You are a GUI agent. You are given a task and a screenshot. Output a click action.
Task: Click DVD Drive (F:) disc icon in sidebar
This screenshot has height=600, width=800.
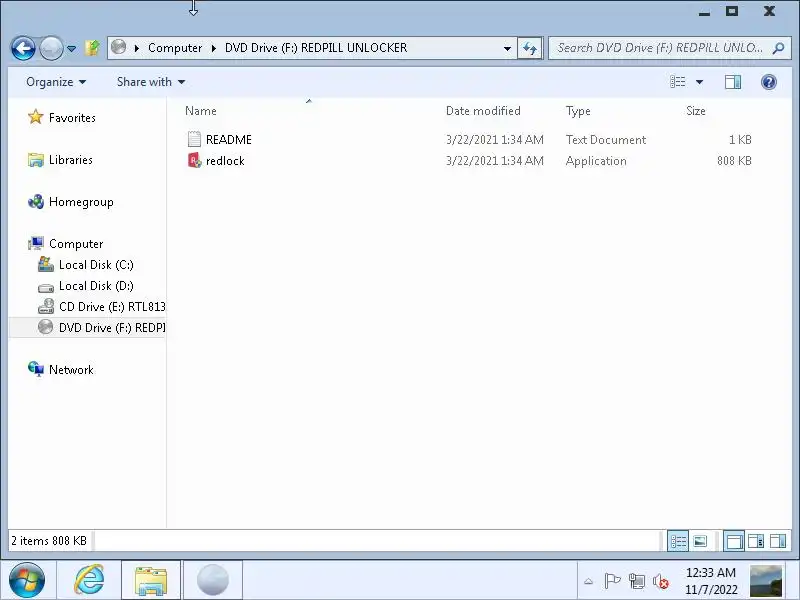click(45, 327)
